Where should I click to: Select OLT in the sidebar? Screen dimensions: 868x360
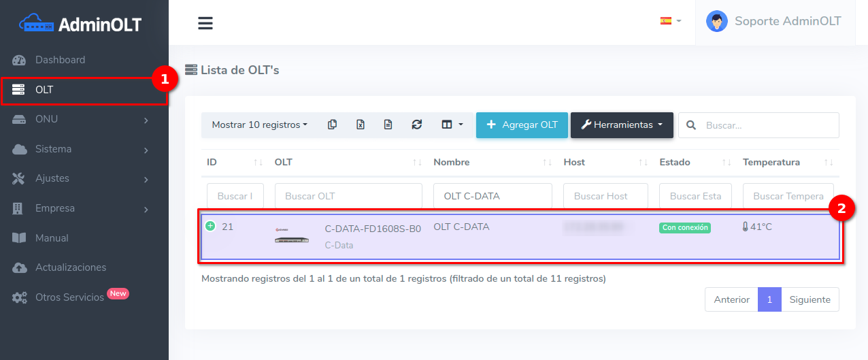(83, 90)
